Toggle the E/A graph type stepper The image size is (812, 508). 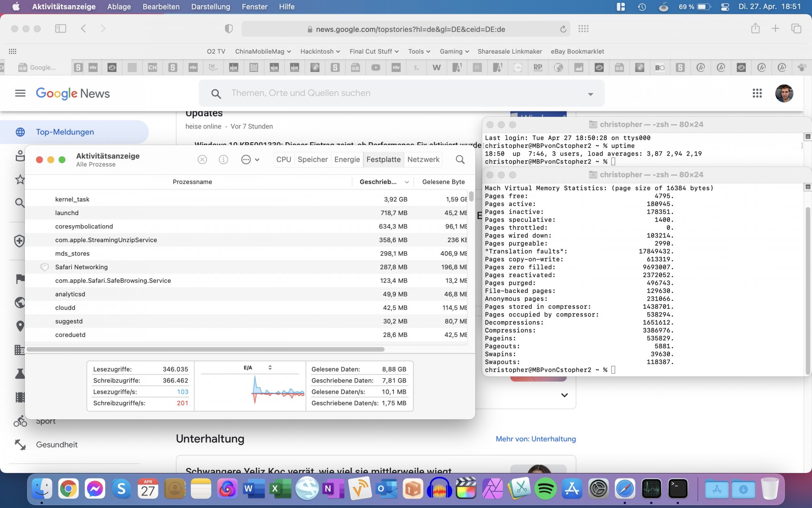[x=270, y=367]
